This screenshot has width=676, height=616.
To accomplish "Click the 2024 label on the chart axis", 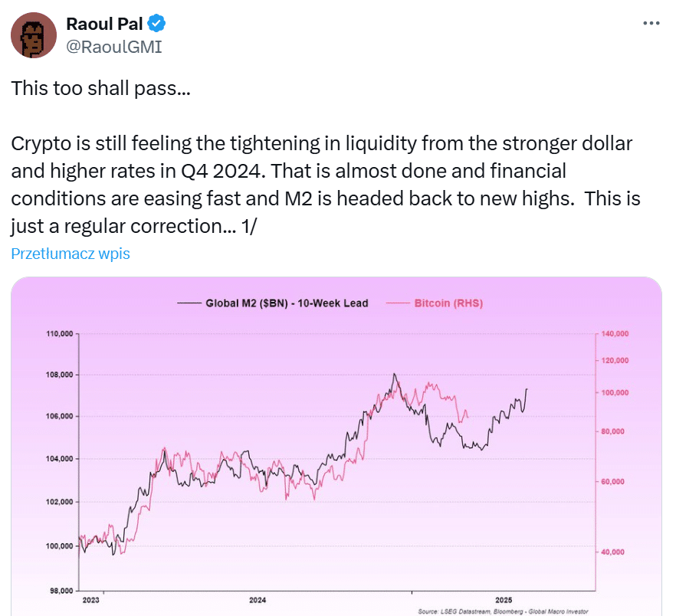I will (258, 600).
